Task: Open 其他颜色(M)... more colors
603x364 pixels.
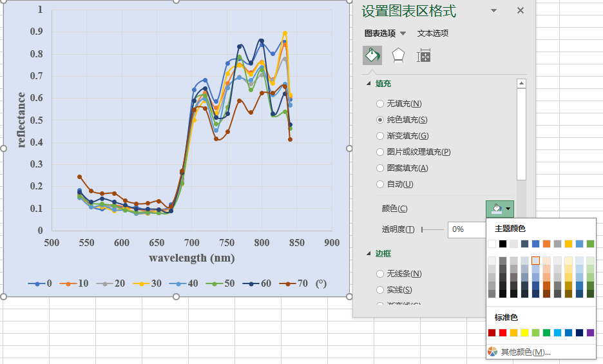Action: [x=525, y=352]
